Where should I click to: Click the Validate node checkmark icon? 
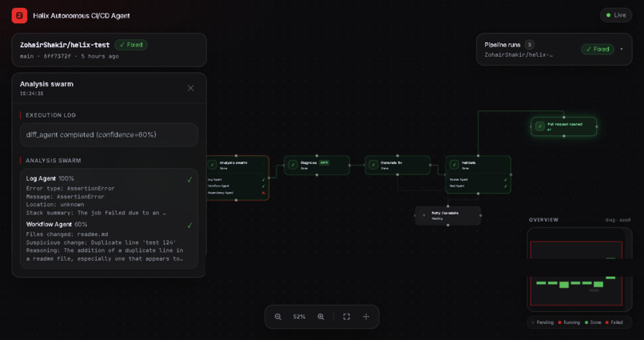pos(454,165)
